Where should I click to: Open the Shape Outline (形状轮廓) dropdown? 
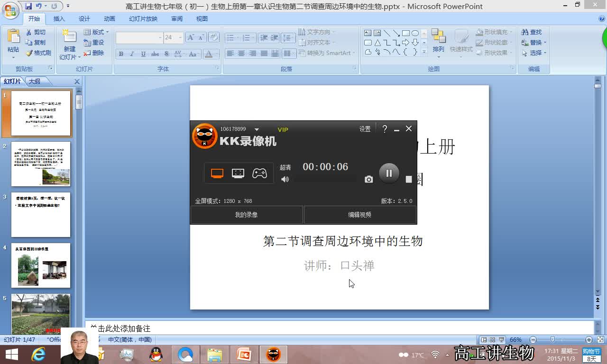tap(493, 43)
